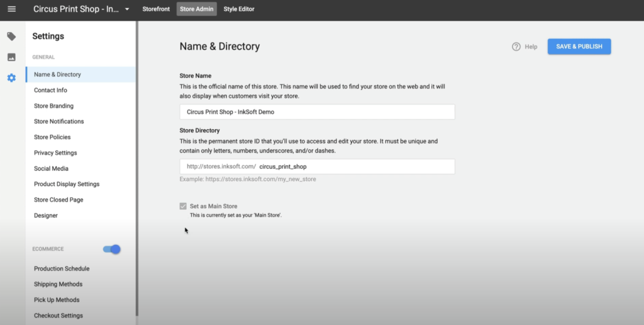
Task: Open the hamburger main menu
Action: tap(11, 9)
